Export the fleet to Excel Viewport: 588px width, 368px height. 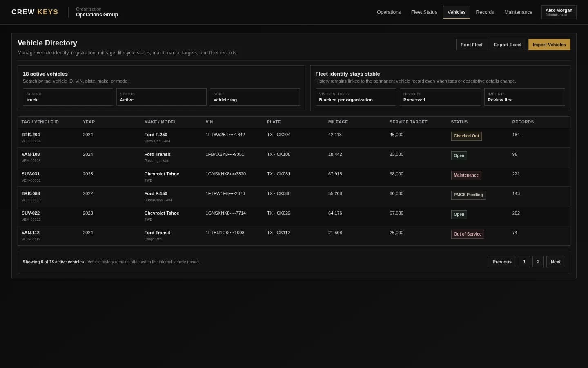click(507, 45)
